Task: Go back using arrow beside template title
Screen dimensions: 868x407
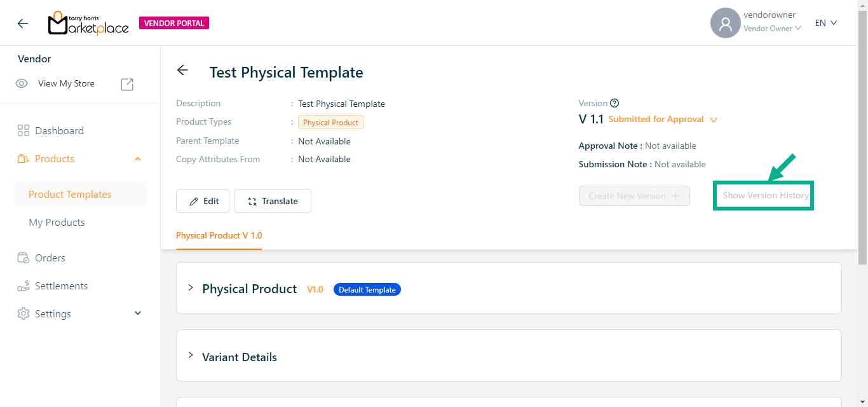Action: click(x=183, y=71)
